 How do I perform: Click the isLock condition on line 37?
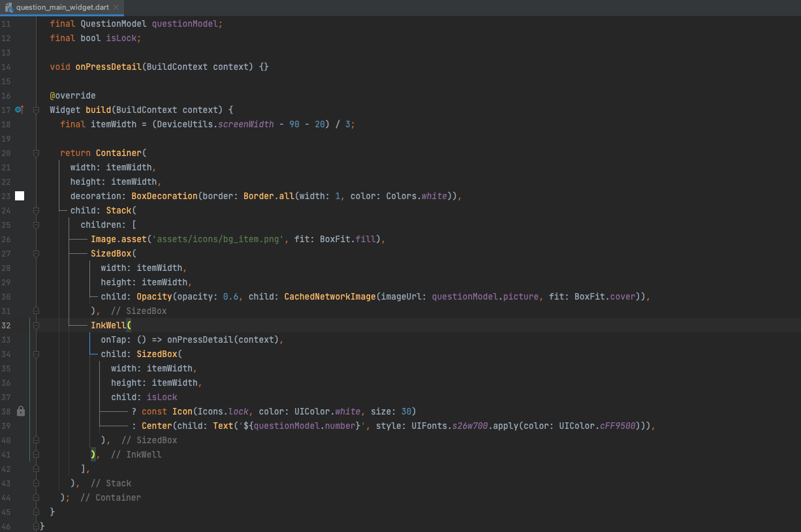click(162, 397)
